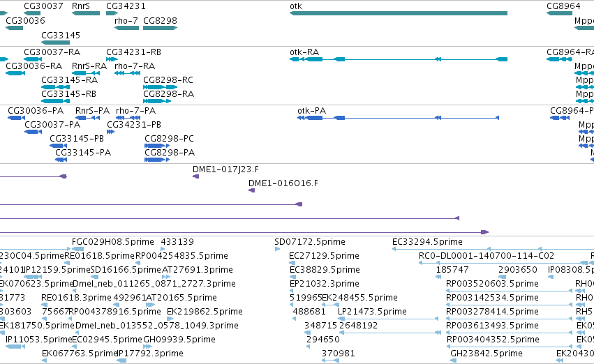The height and width of the screenshot is (364, 594).
Task: Click the CG30036-RA transcript label
Action: [x=34, y=66]
